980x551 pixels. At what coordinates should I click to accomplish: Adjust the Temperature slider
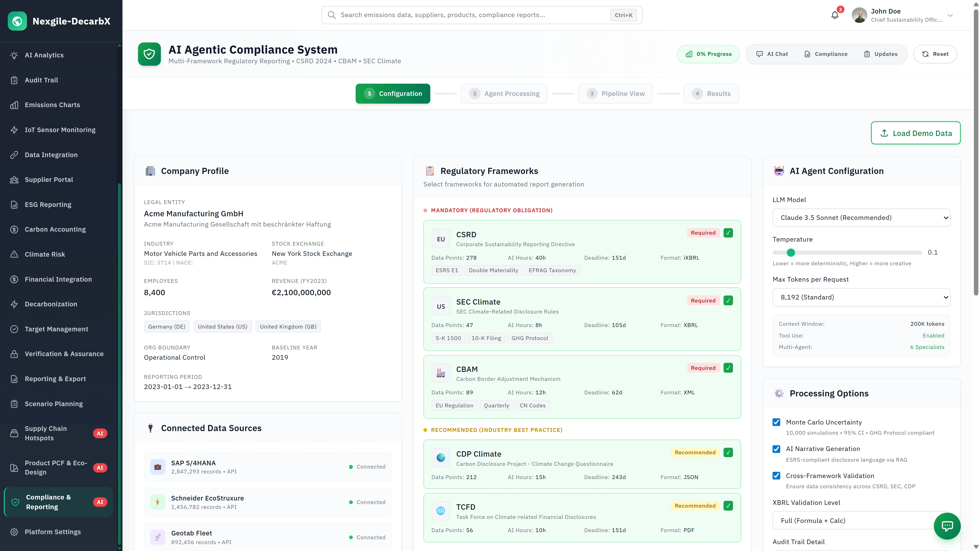click(x=792, y=252)
